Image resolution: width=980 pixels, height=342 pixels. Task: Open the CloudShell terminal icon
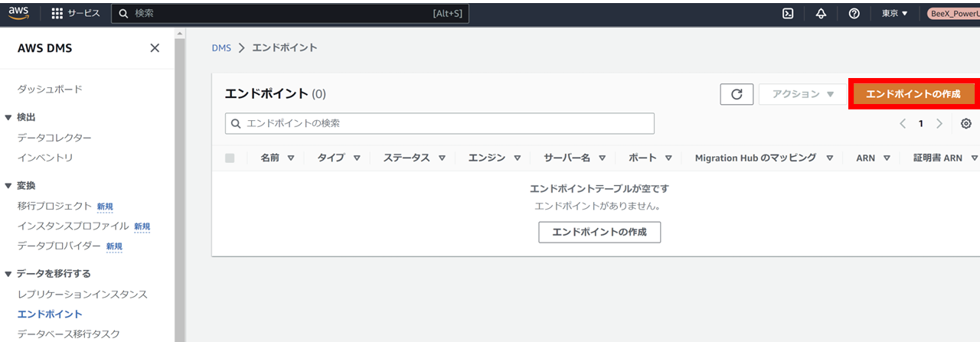coord(787,13)
